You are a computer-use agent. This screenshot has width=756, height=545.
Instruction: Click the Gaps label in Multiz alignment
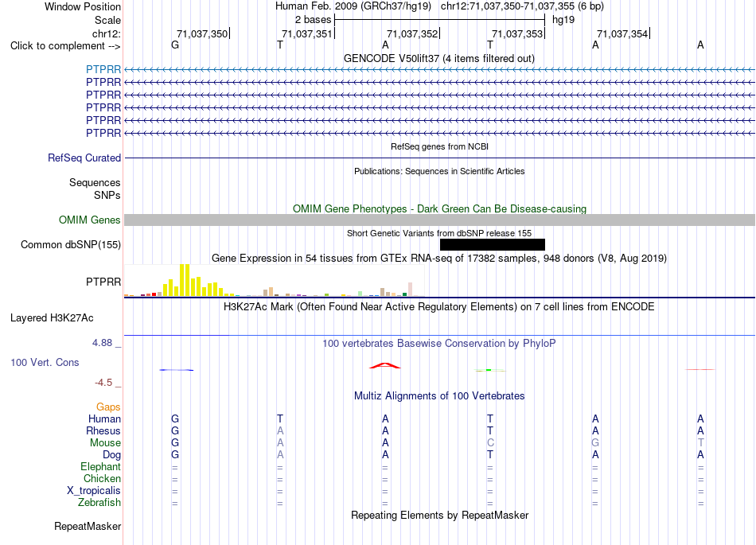pyautogui.click(x=108, y=407)
